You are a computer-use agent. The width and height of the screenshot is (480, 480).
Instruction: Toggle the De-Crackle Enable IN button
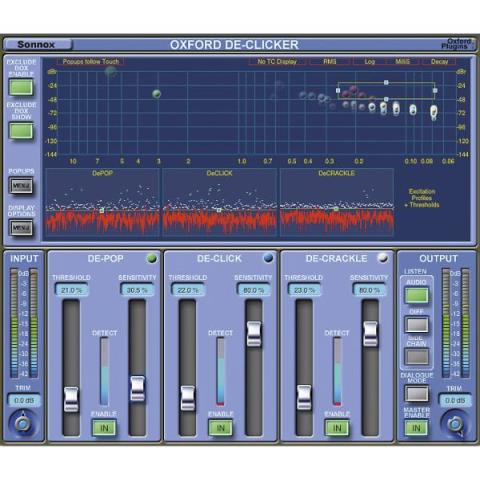click(x=337, y=428)
